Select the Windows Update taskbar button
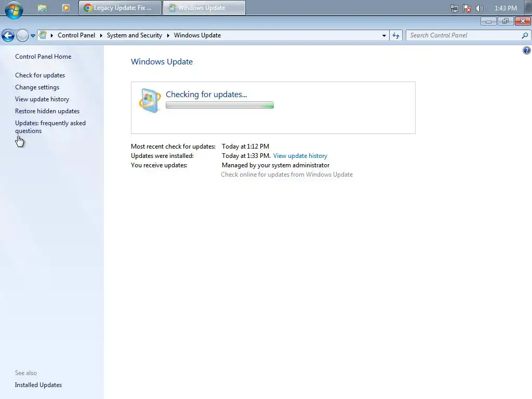532x399 pixels. (x=204, y=7)
